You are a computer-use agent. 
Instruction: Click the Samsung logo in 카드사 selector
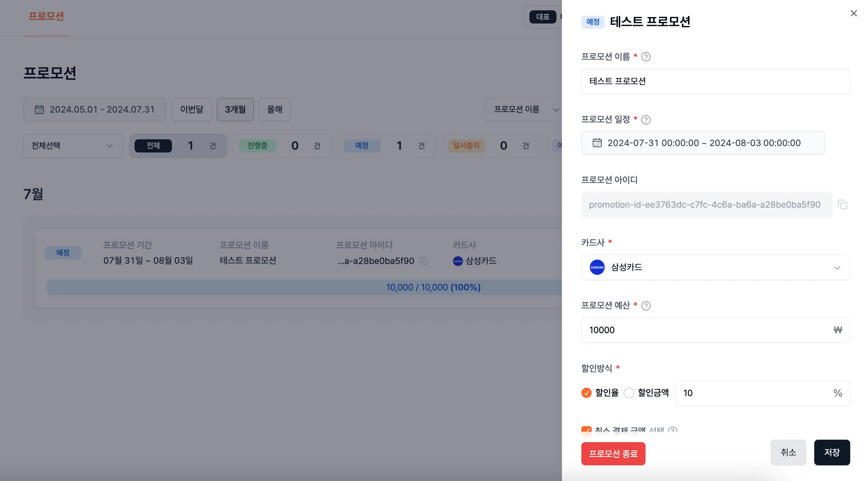point(597,267)
